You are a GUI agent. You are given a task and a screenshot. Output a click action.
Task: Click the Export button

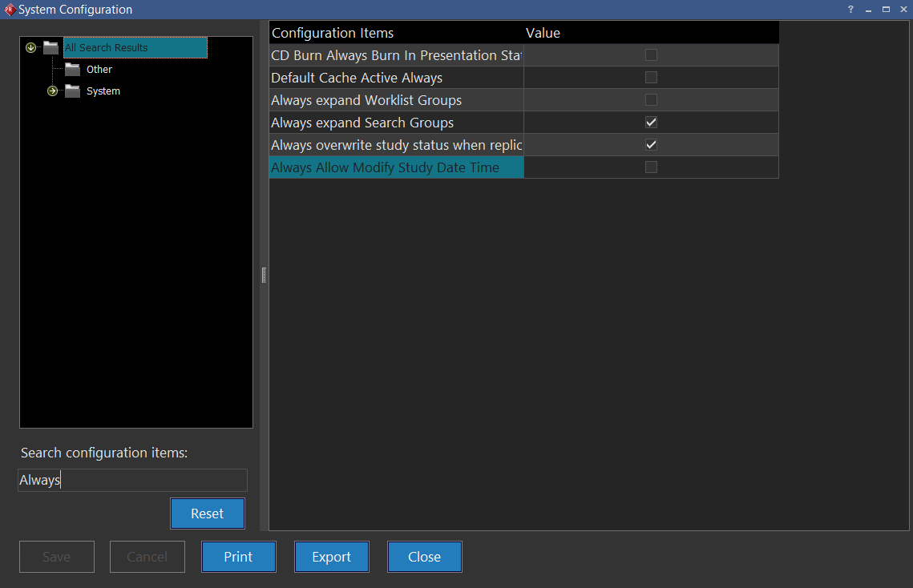tap(332, 557)
